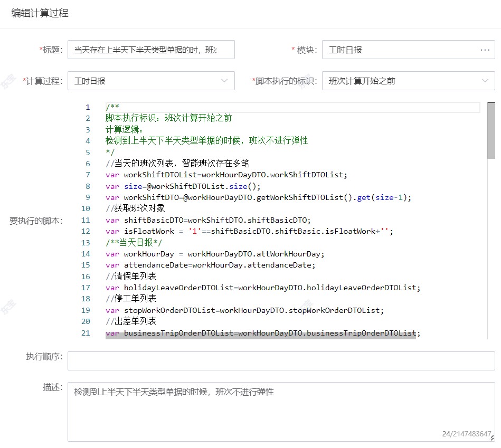
Task: Click the //获取班次对象 comment line
Action: (x=135, y=208)
